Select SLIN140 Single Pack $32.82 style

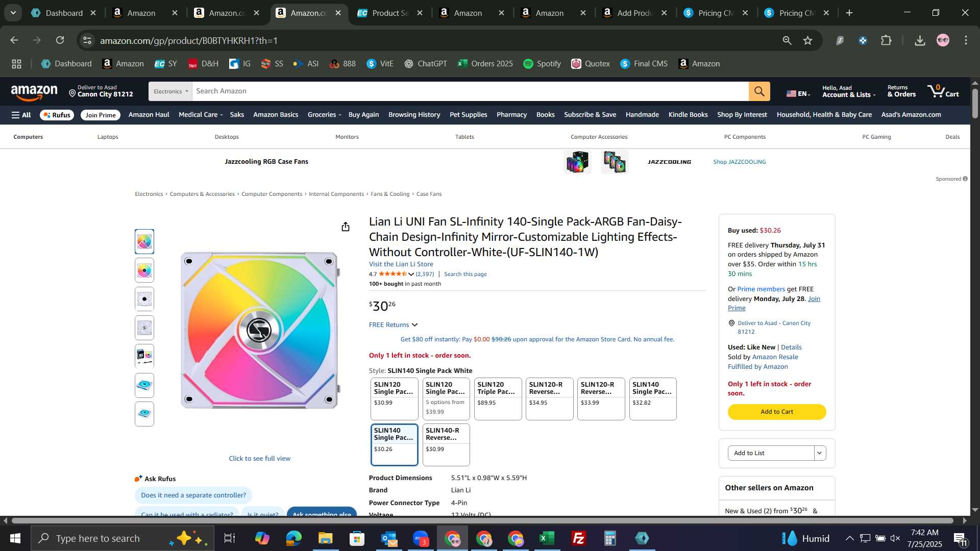(x=653, y=399)
